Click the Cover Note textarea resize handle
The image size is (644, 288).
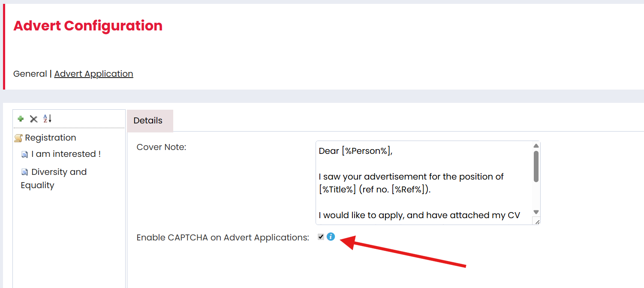point(536,221)
